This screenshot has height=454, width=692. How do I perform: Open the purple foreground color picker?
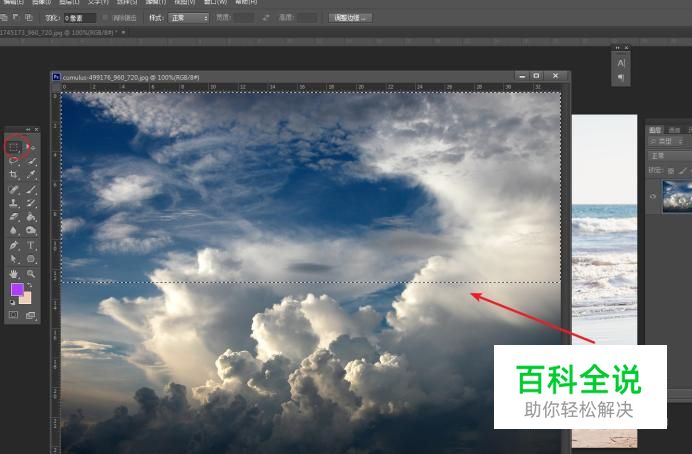tap(17, 289)
